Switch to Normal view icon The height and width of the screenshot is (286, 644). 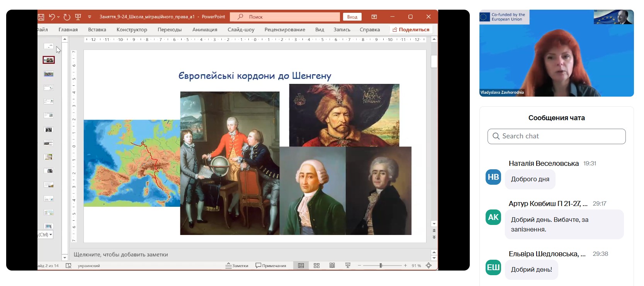click(301, 266)
